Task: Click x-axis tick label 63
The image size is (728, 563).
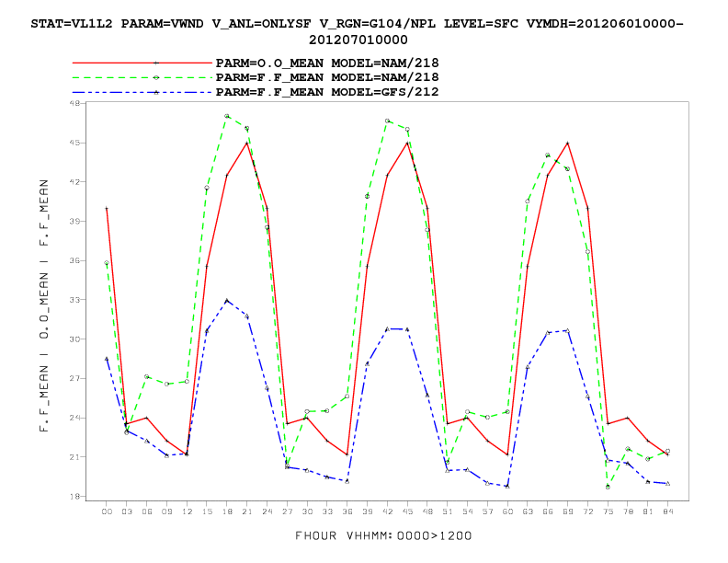Action: pos(528,511)
